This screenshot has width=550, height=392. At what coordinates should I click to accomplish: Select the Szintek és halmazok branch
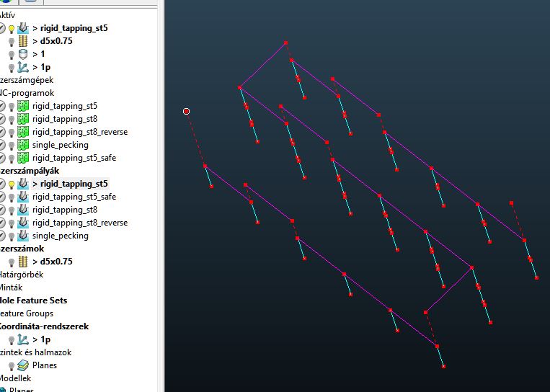35,352
